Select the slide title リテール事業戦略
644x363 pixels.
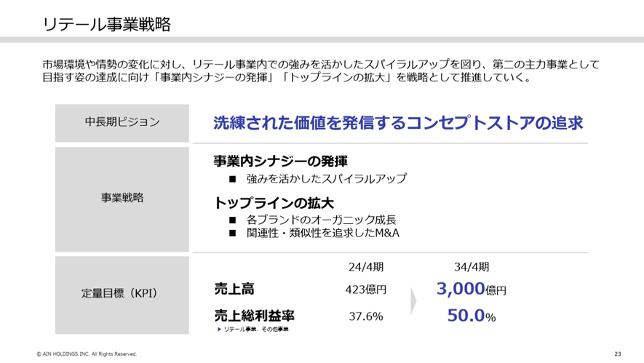coord(107,24)
